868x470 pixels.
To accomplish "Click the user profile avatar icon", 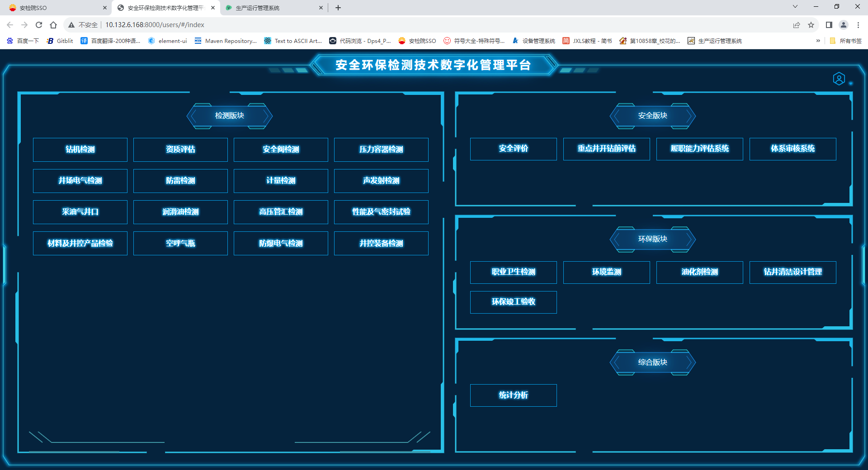I will tap(839, 79).
